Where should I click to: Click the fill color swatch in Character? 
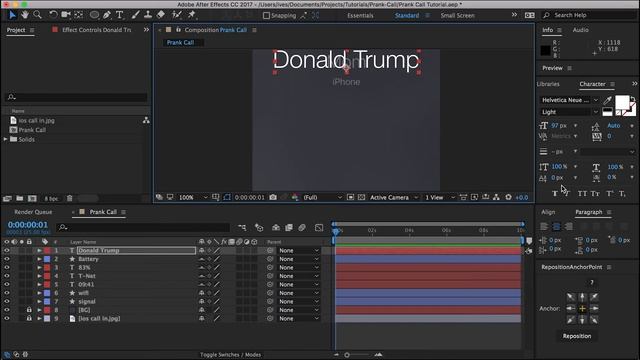pos(622,102)
